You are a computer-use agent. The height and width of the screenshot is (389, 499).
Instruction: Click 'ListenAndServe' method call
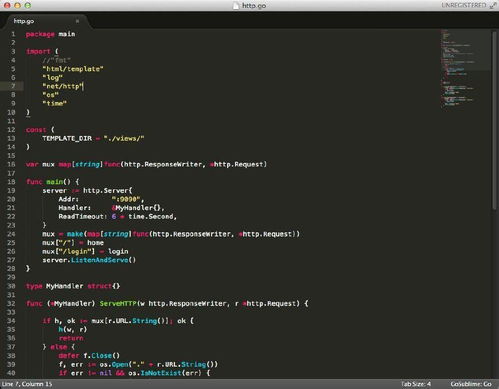[x=99, y=260]
